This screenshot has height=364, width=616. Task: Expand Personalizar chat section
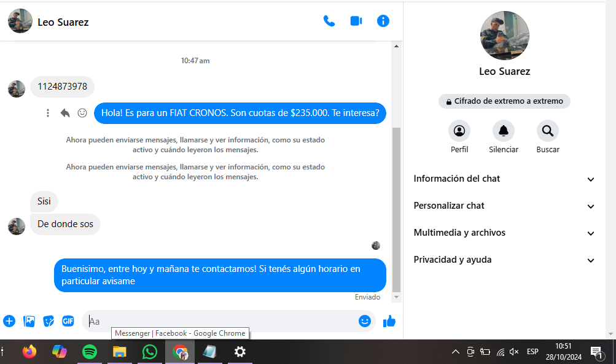tap(504, 206)
